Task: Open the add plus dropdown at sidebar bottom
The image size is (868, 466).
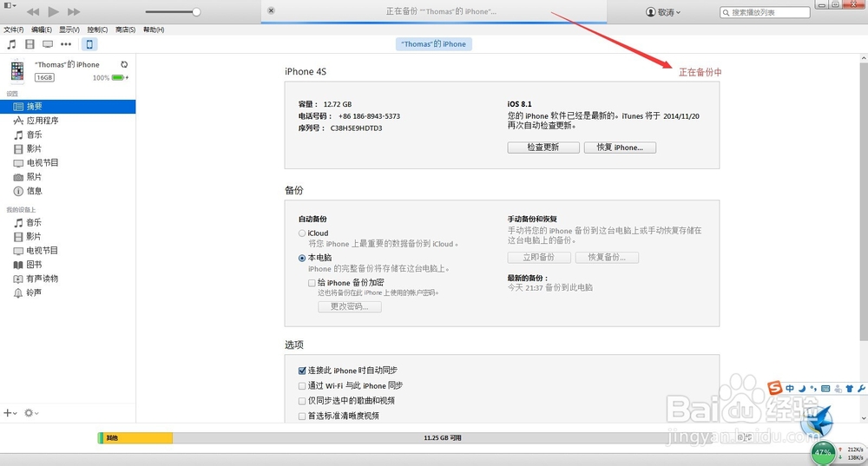Action: pyautogui.click(x=10, y=413)
